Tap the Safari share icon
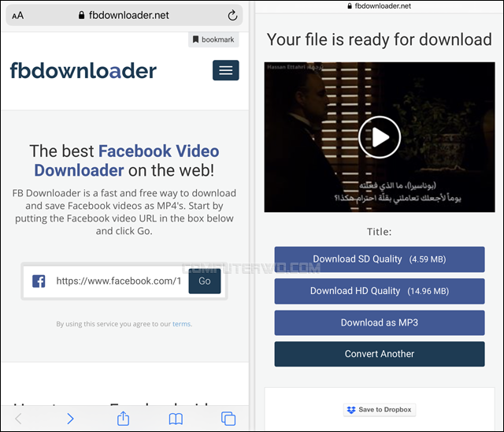 tap(123, 419)
